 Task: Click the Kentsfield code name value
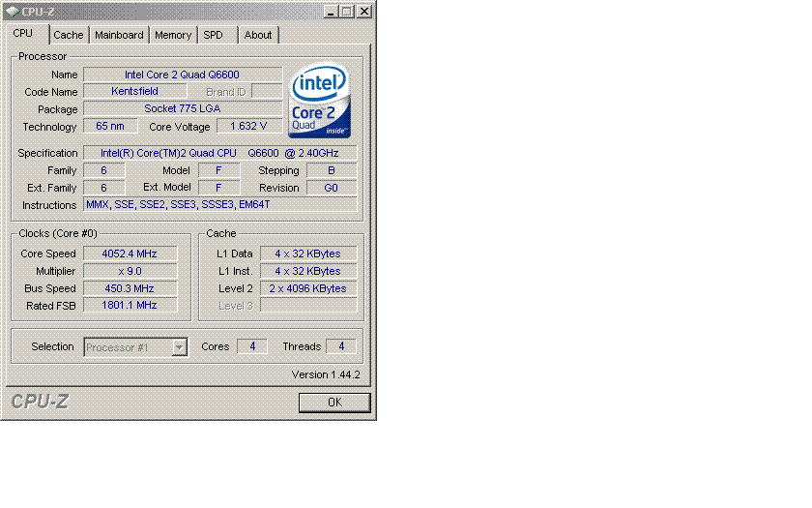pyautogui.click(x=134, y=91)
